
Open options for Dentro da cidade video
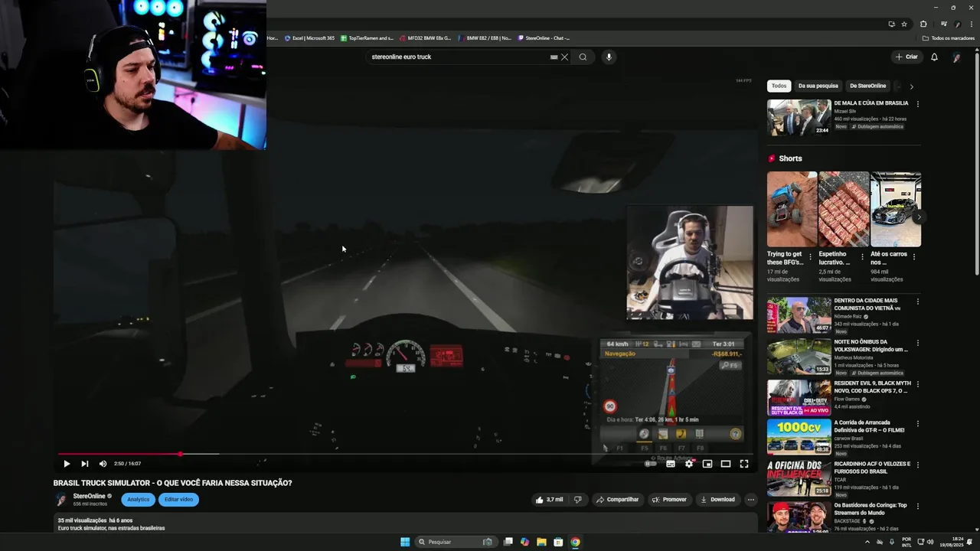pyautogui.click(x=918, y=302)
